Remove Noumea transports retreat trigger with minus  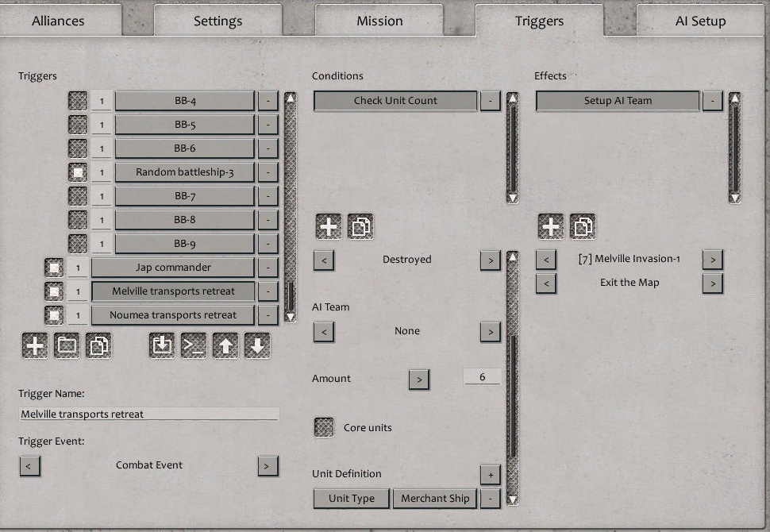268,315
